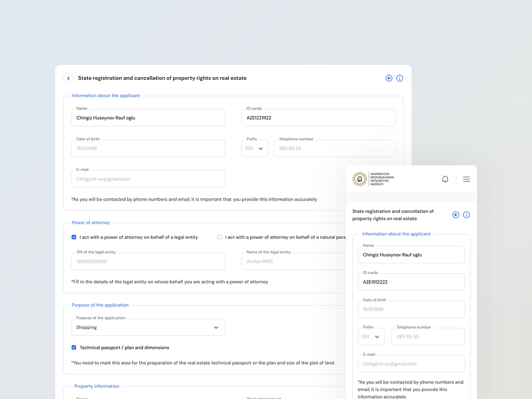532x399 pixels.
Task: Open the mobile Prefix dropdown
Action: coord(371,337)
